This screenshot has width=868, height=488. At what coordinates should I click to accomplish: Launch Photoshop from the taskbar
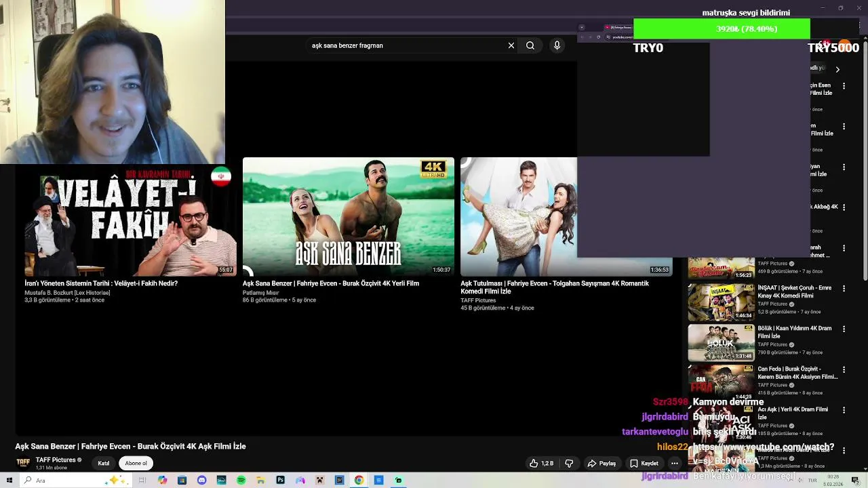(280, 481)
